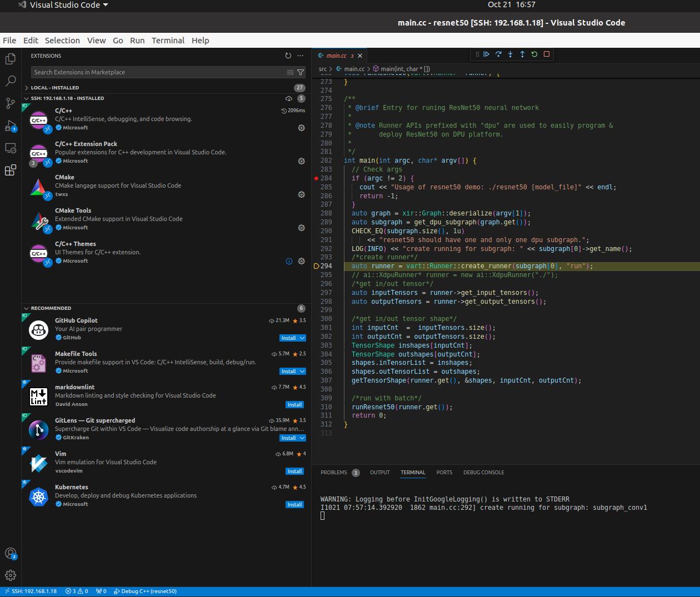700x597 pixels.
Task: Filter extensions using funnel icon
Action: point(301,72)
